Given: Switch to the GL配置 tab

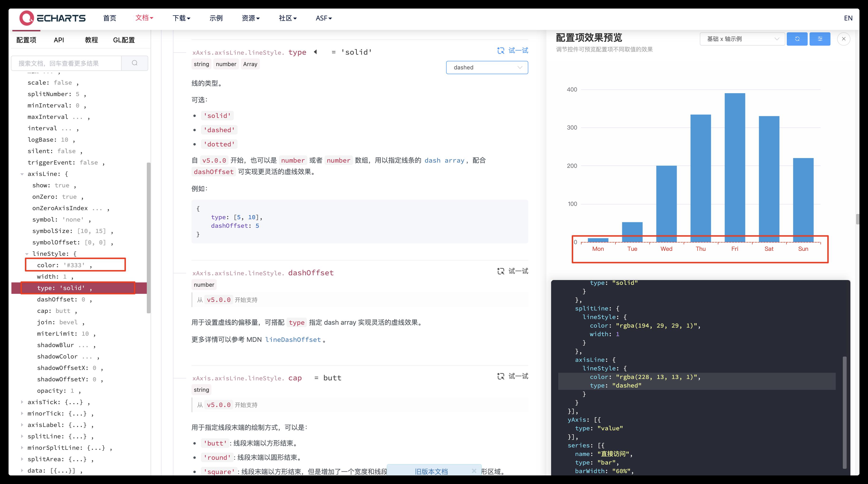Looking at the screenshot, I should click(124, 40).
